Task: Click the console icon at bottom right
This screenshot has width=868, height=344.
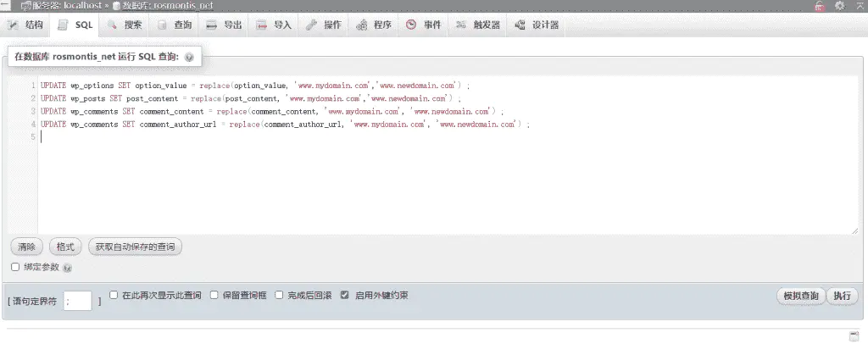Action: pos(854,336)
